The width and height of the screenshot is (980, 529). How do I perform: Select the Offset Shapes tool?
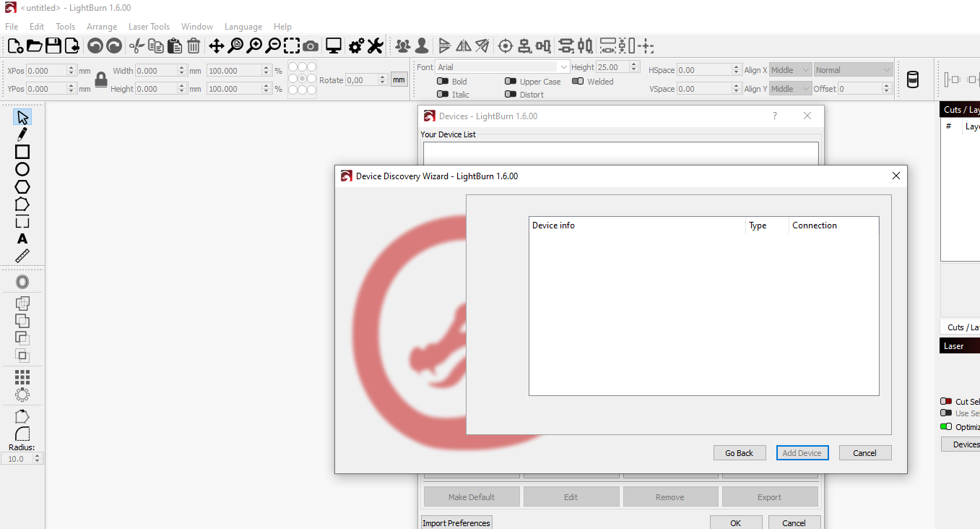pyautogui.click(x=22, y=282)
